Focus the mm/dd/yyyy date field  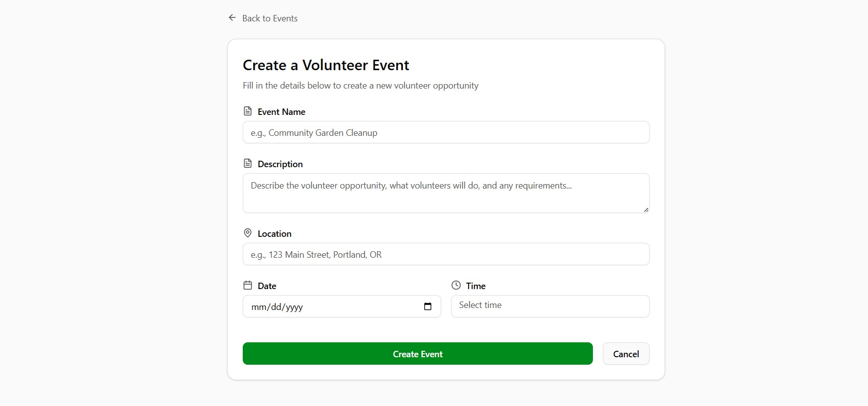pyautogui.click(x=328, y=306)
